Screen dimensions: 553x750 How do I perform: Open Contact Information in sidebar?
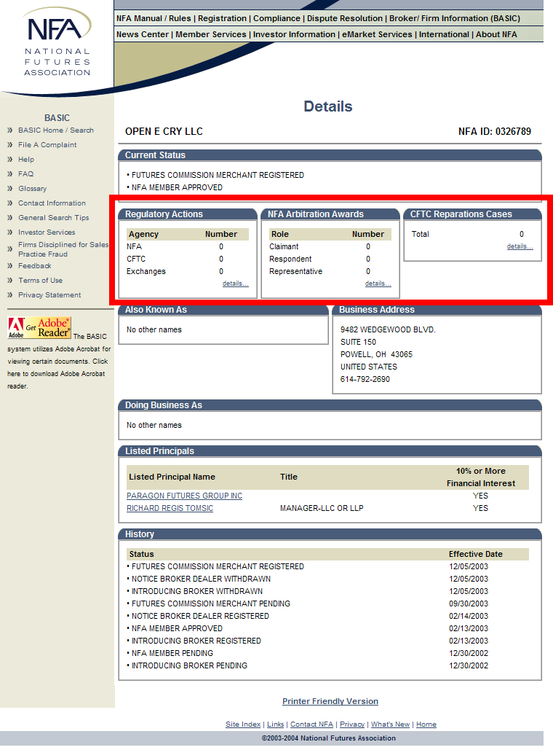pyautogui.click(x=52, y=203)
